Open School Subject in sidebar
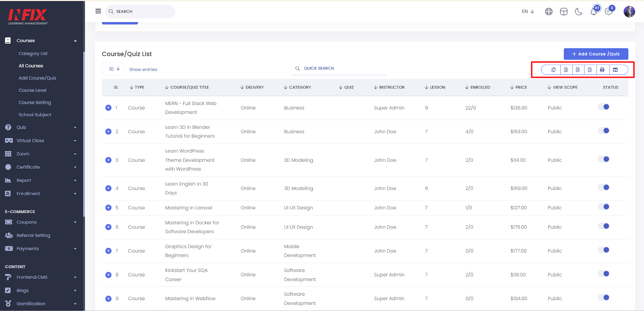The width and height of the screenshot is (644, 311). pos(35,115)
